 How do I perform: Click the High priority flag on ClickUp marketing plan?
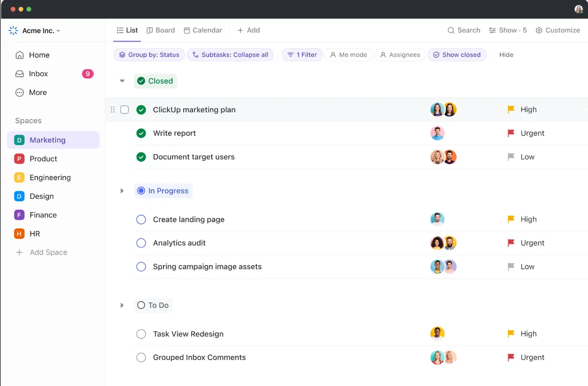pos(511,109)
